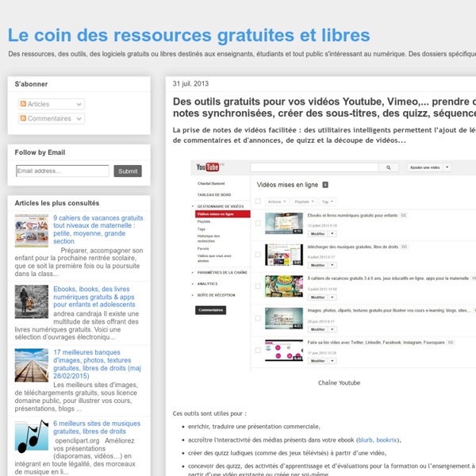Viewport: 476px width, 476px height.
Task: Expand Gestionnaire de vidéos section
Action: [x=221, y=206]
